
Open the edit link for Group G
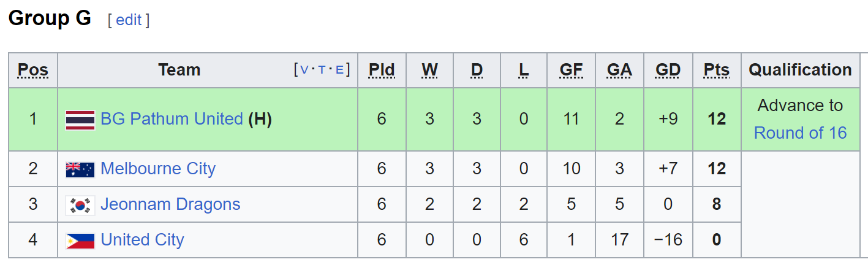(x=129, y=20)
